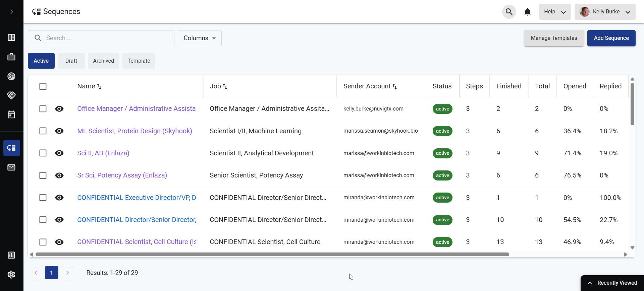Open the Sr Sci, Potency Assay (Enlaza) link
Viewport: 644px width, 291px height.
point(122,175)
